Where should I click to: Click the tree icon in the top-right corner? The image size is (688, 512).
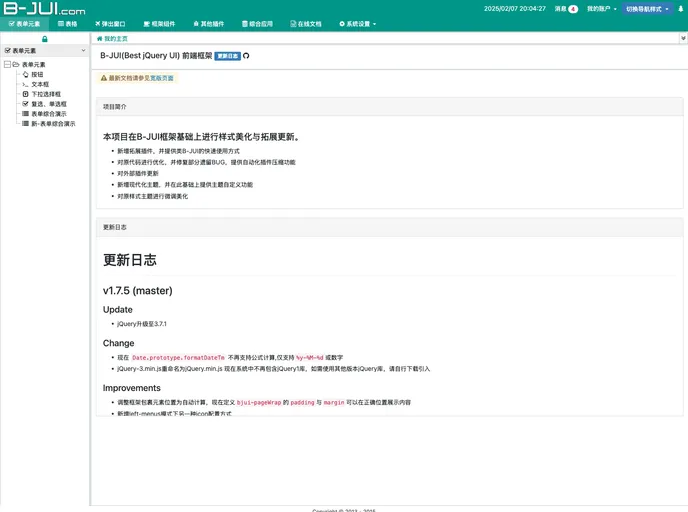(681, 9)
